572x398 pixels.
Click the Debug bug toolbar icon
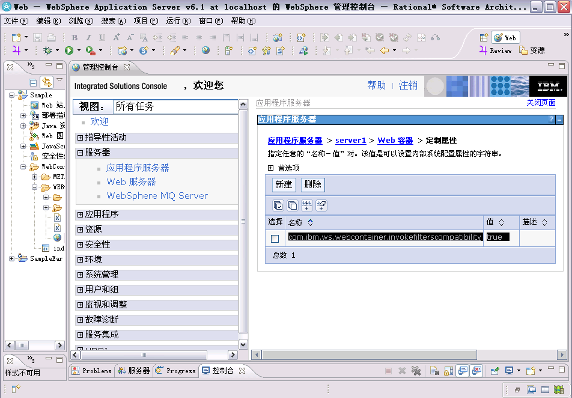[x=47, y=51]
